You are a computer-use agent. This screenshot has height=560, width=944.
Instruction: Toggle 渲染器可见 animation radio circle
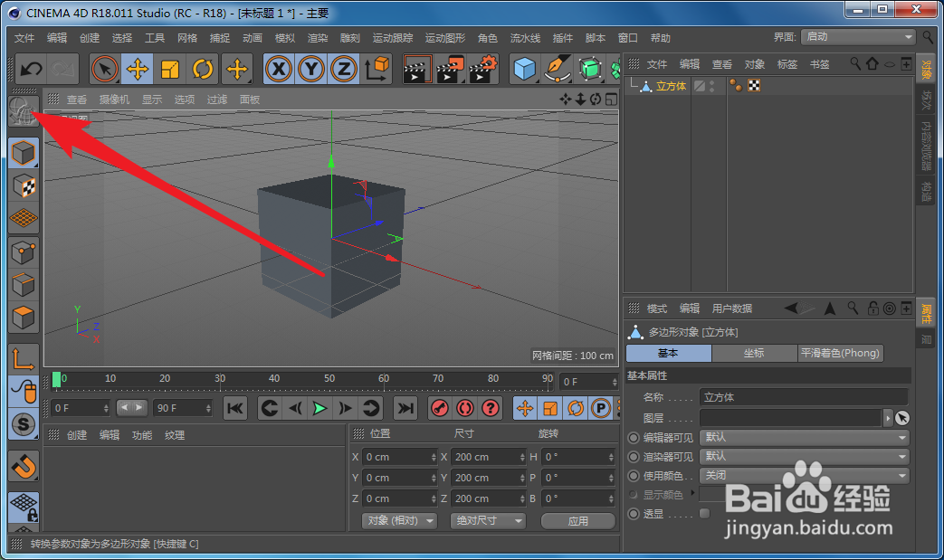pos(634,457)
